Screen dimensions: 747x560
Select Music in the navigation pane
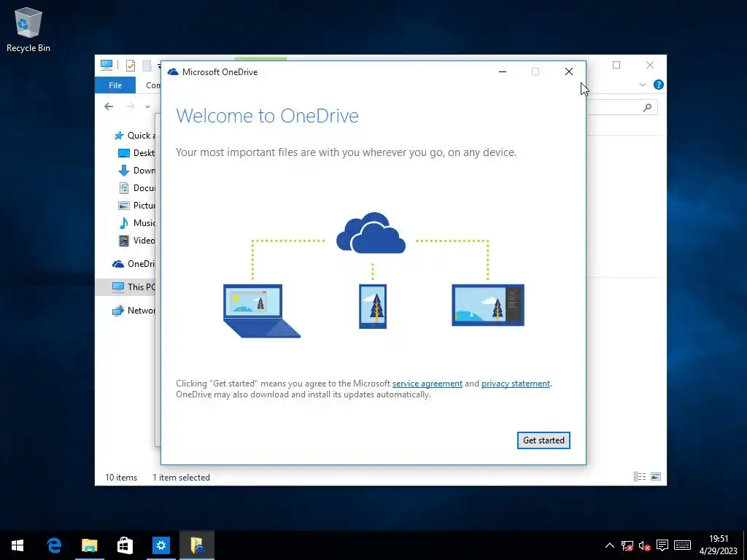point(136,223)
